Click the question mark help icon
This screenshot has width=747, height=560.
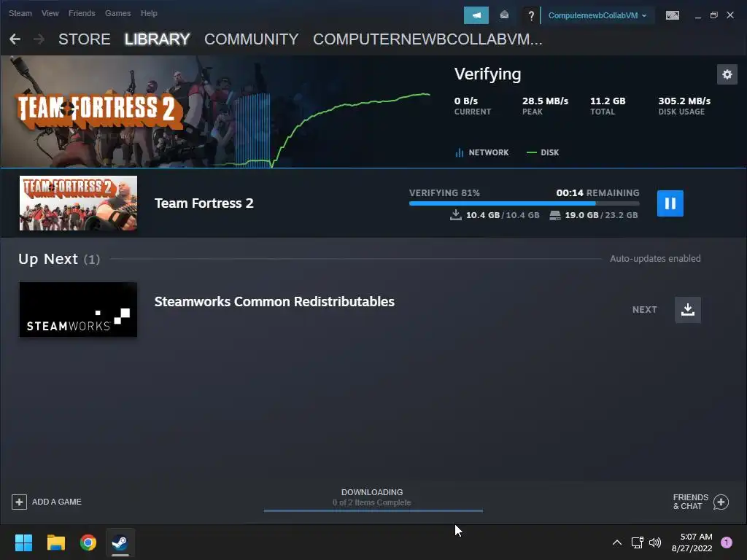tap(531, 16)
